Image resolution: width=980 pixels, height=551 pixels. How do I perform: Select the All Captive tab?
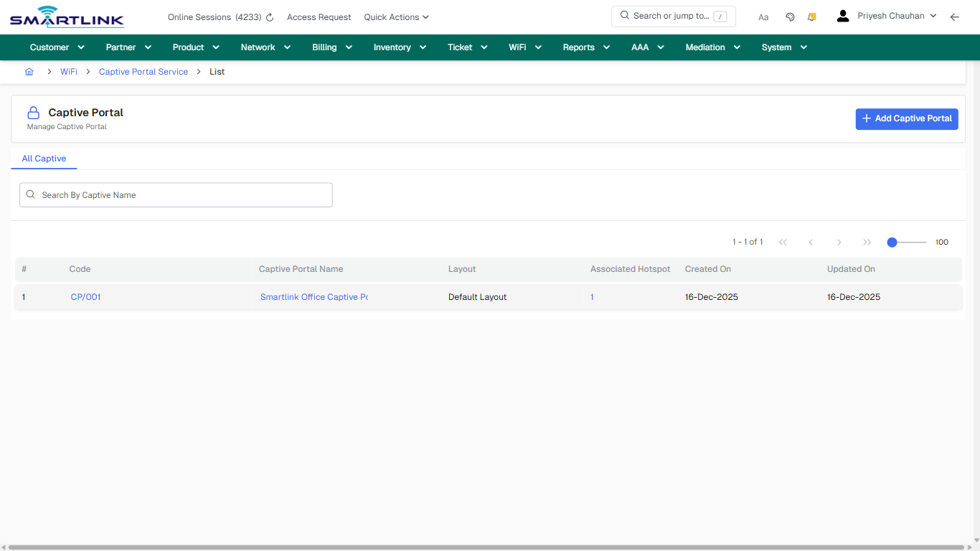pos(44,159)
